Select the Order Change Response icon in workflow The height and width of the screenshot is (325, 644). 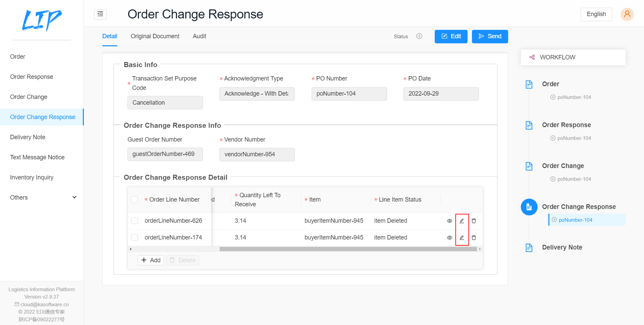coord(529,207)
